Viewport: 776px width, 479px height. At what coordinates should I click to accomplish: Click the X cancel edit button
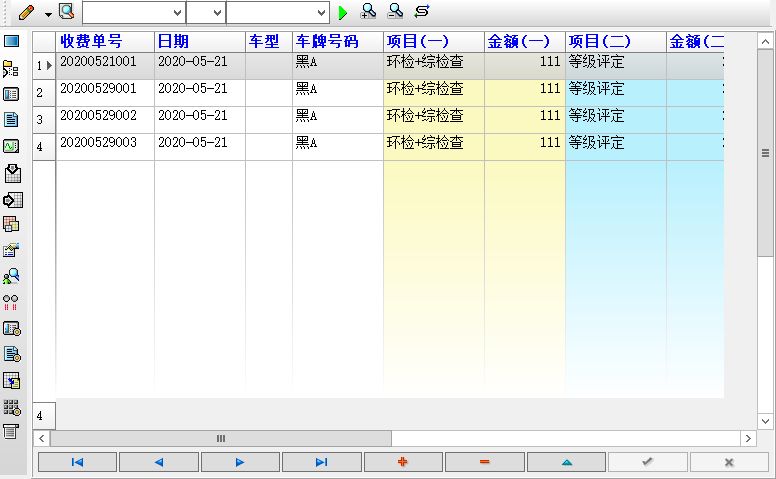[x=729, y=462]
